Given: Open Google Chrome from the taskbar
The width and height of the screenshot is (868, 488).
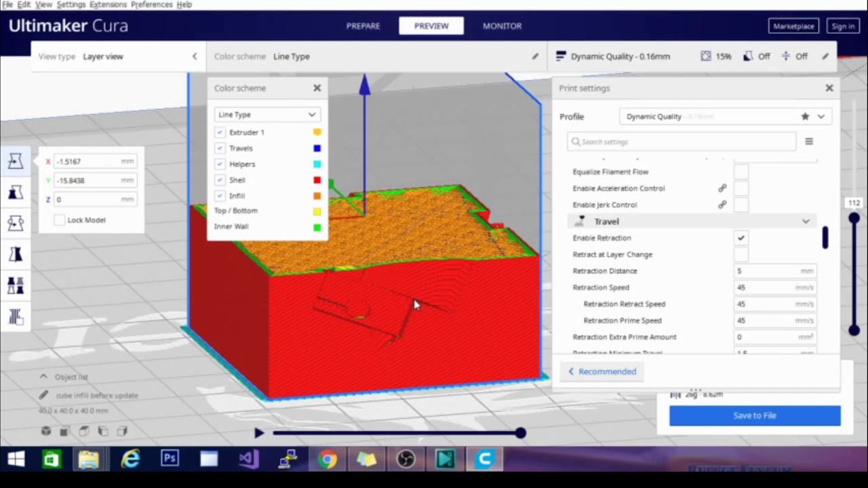Looking at the screenshot, I should (328, 460).
